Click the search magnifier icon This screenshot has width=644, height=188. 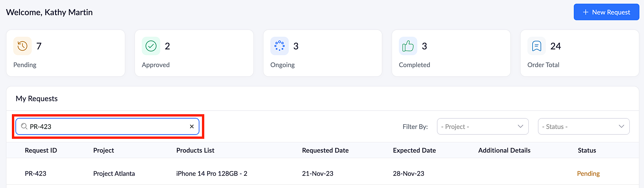coord(24,126)
